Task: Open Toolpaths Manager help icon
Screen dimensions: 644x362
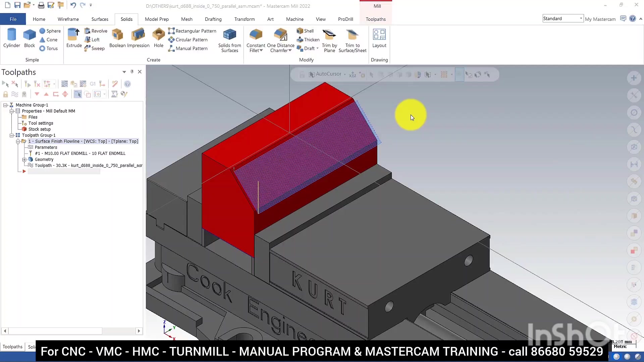Action: coord(127,84)
